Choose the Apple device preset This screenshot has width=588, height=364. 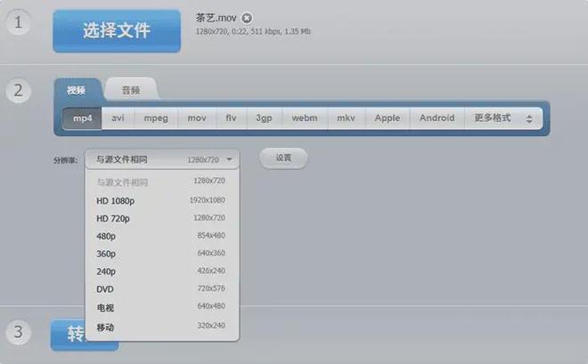(x=388, y=118)
